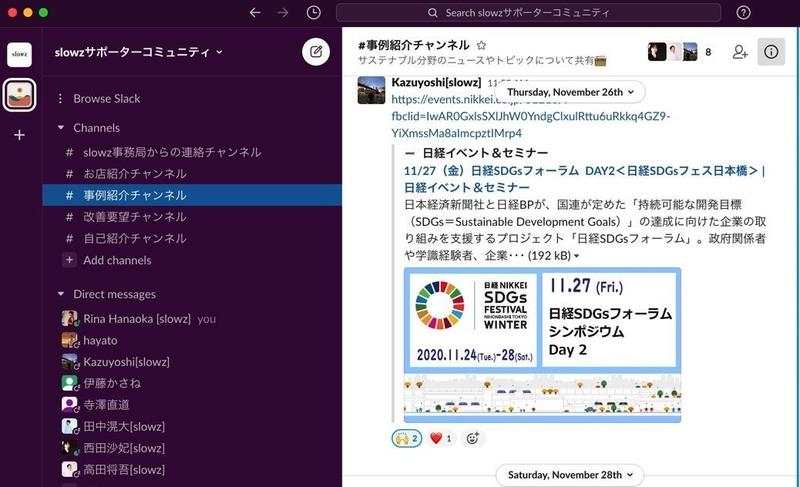Screen dimensions: 800x487
Task: Go back in Slack history
Action: coord(255,13)
